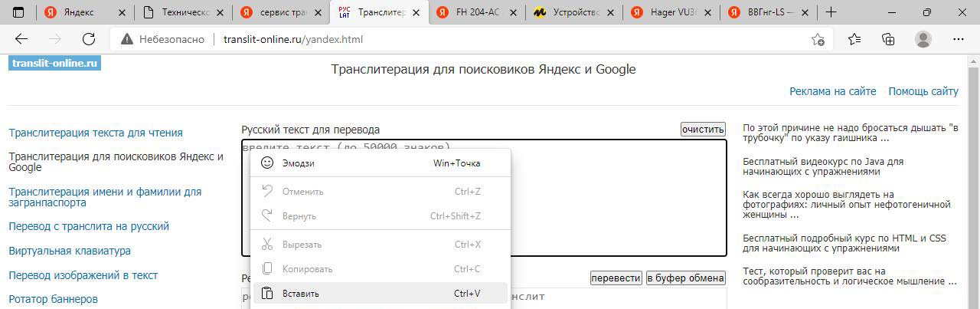Open the Помощь сайту link
Screen dimensions: 980x309
pos(923,91)
